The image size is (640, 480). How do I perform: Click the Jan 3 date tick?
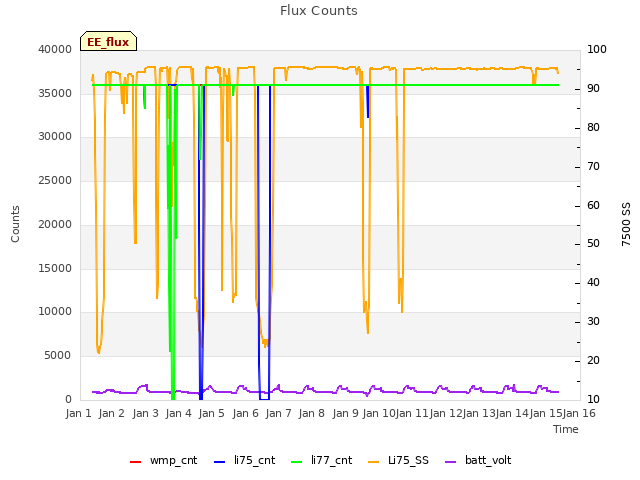click(145, 413)
